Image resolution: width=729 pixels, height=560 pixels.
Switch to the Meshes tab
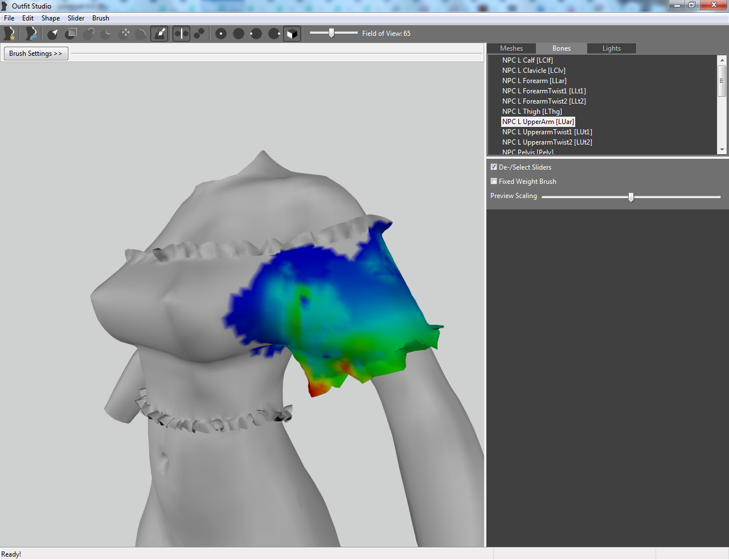pos(511,48)
